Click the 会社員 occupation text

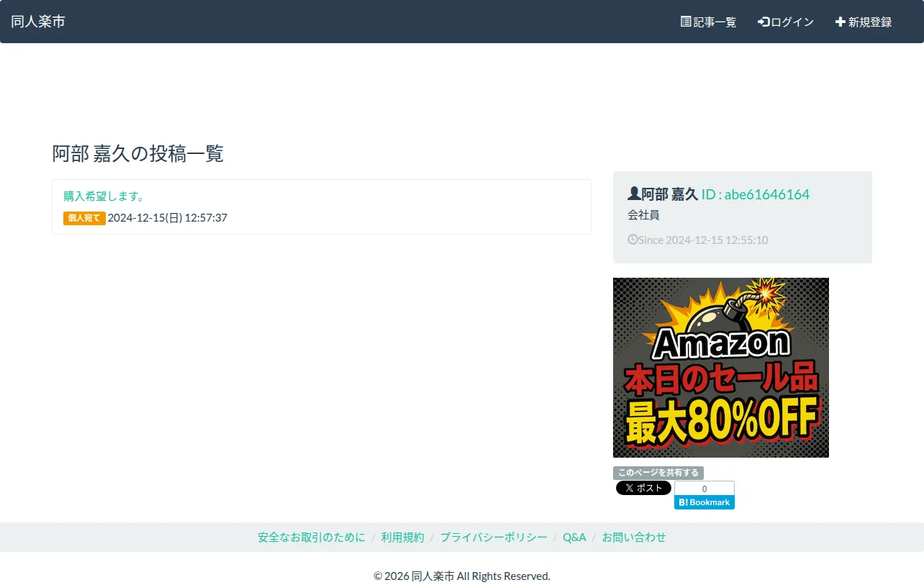[x=643, y=215]
